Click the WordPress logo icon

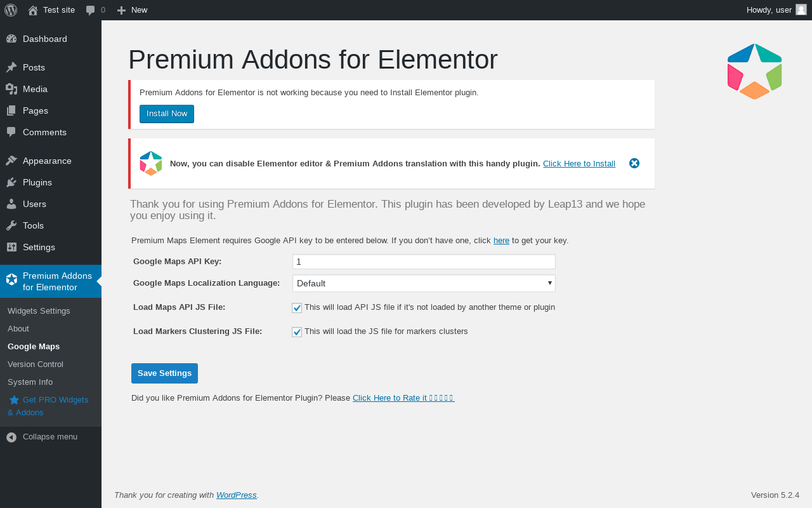coord(11,10)
